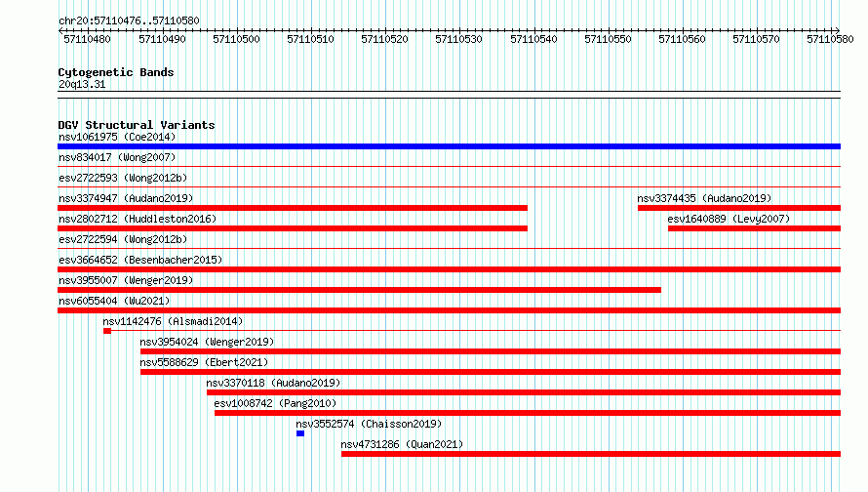This screenshot has height=492, width=868.
Task: Click nsv4731286 (Quan2021) label
Action: click(402, 444)
